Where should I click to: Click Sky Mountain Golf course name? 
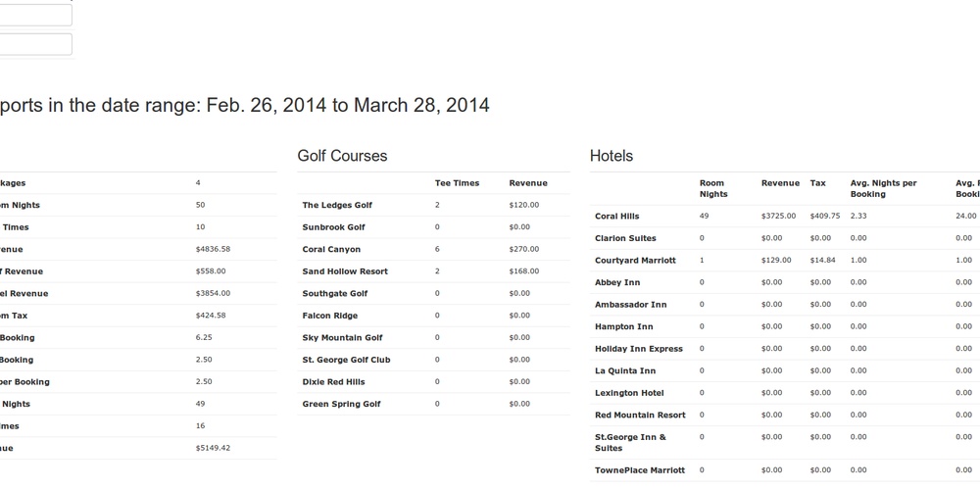click(342, 338)
